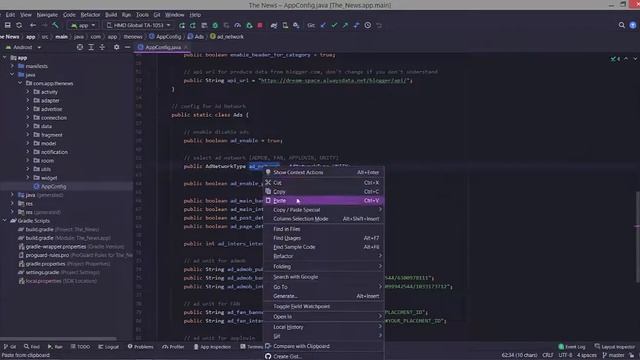Open the Layout Inspector panel
The height and width of the screenshot is (360, 640).
[x=615, y=347]
